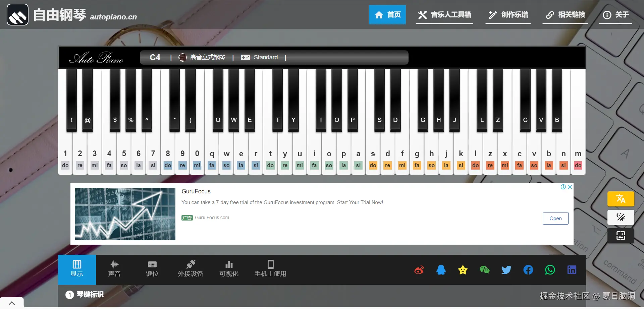Share via the WhatsApp icon

point(550,270)
